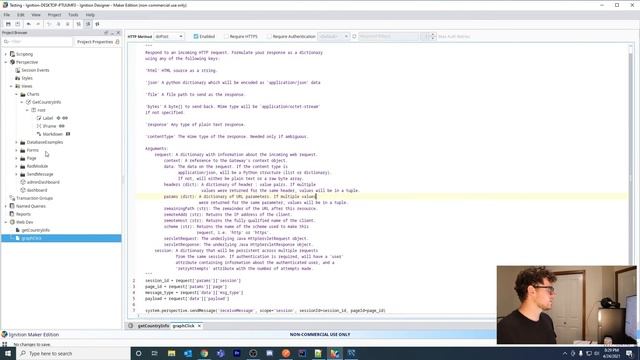The width and height of the screenshot is (640, 360).
Task: Click the Project Browser filter field
Action: [x=38, y=42]
